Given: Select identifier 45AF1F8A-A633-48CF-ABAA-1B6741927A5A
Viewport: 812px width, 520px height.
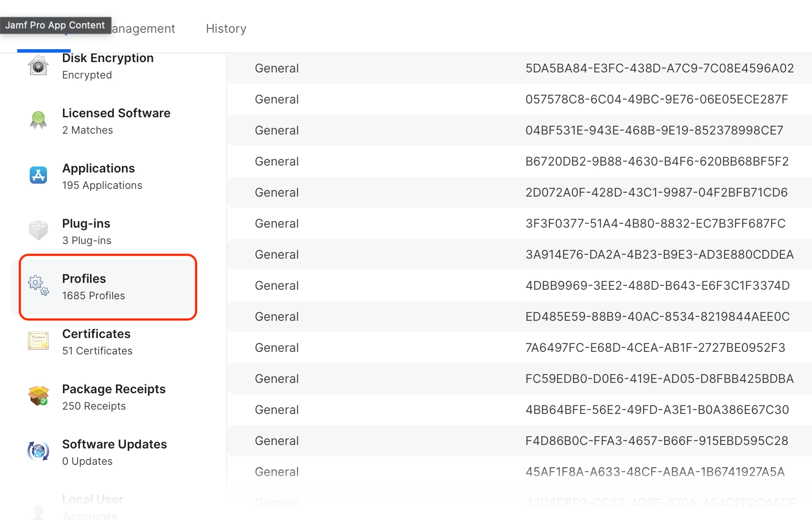Looking at the screenshot, I should point(655,472).
